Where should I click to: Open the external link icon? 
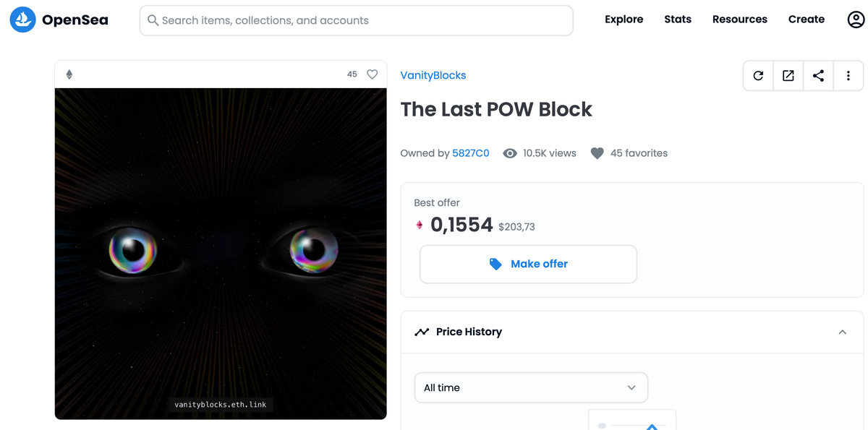[788, 76]
